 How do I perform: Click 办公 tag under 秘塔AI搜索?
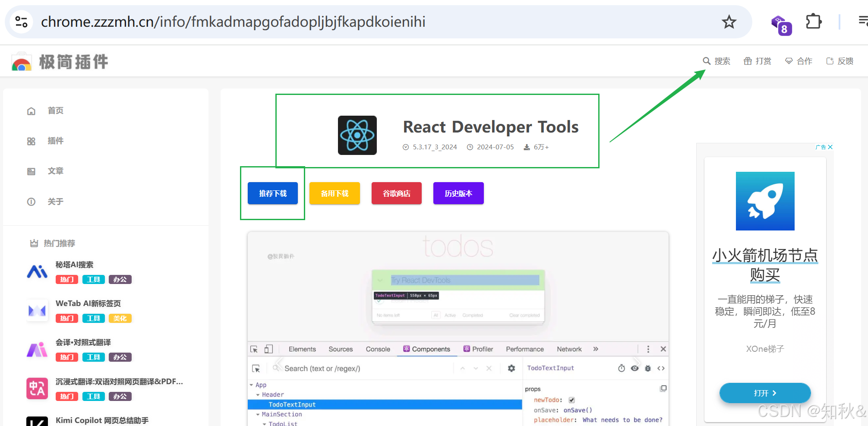click(x=120, y=280)
